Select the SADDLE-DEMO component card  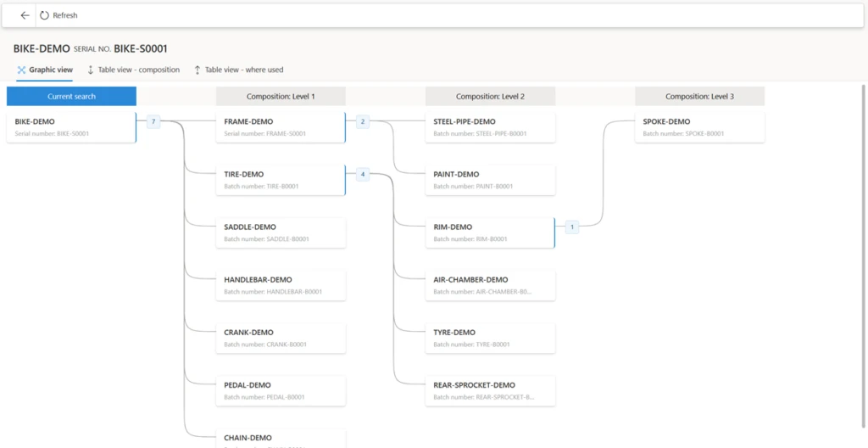(x=281, y=232)
